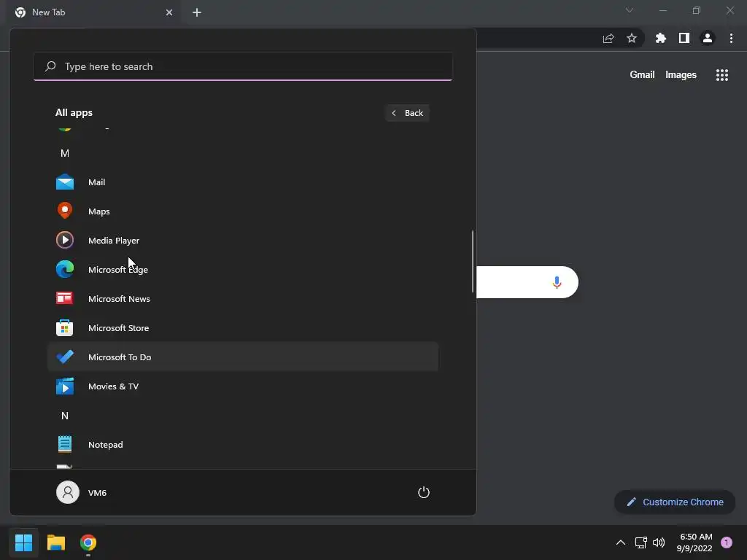
Task: Click the Start menu search box
Action: [x=243, y=66]
